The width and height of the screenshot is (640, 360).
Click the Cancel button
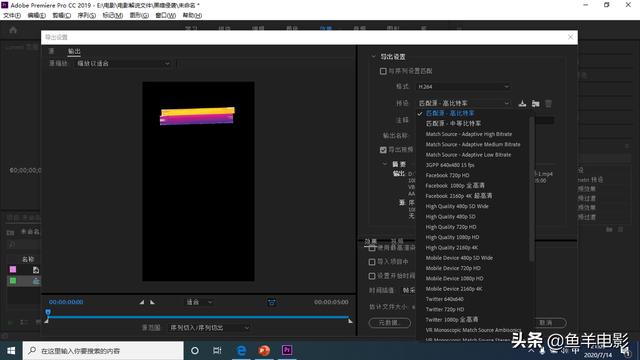point(546,323)
